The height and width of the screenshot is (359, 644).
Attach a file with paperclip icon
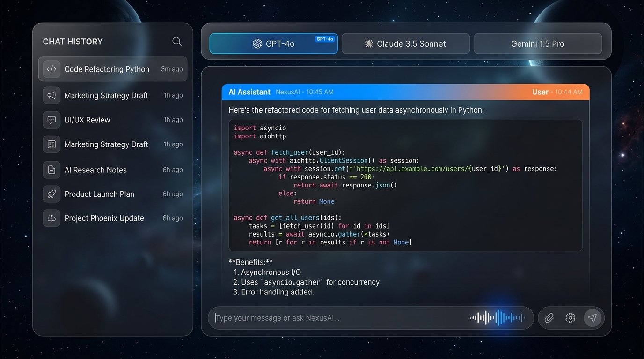point(549,318)
